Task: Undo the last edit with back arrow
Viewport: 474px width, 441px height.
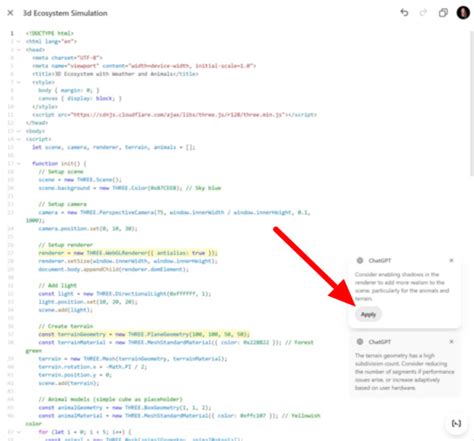Action: 404,13
